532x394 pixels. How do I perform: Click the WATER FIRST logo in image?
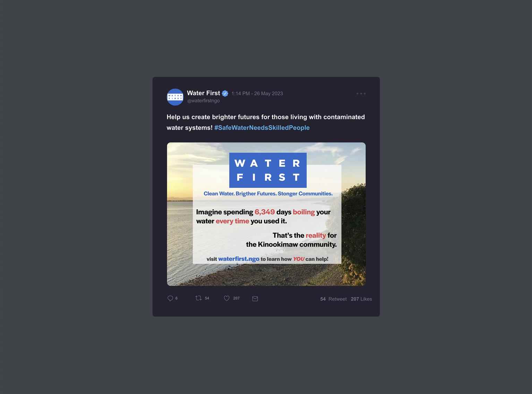(268, 170)
